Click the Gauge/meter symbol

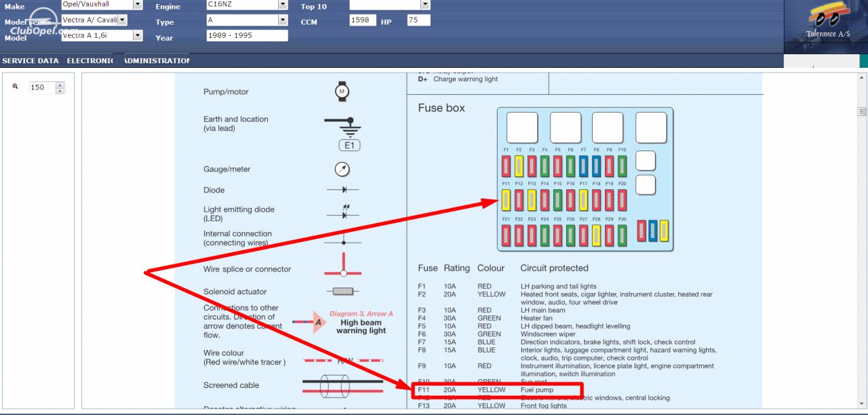[342, 169]
